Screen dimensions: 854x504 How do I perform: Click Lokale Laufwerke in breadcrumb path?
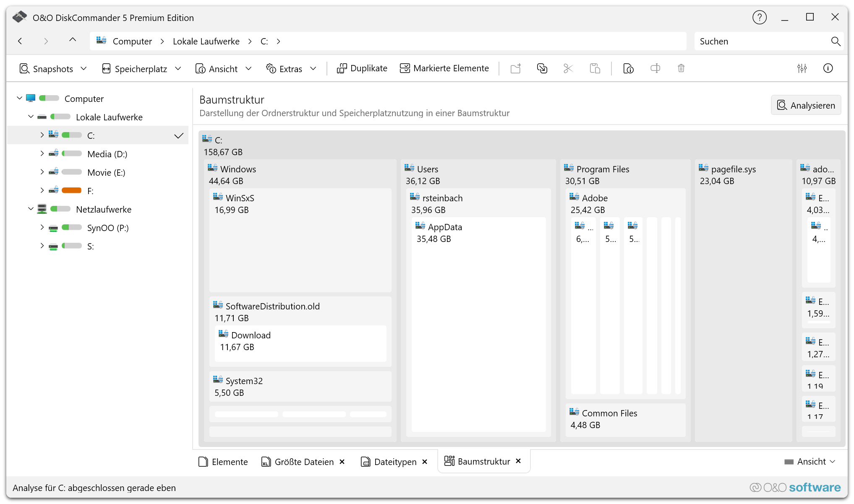point(206,41)
